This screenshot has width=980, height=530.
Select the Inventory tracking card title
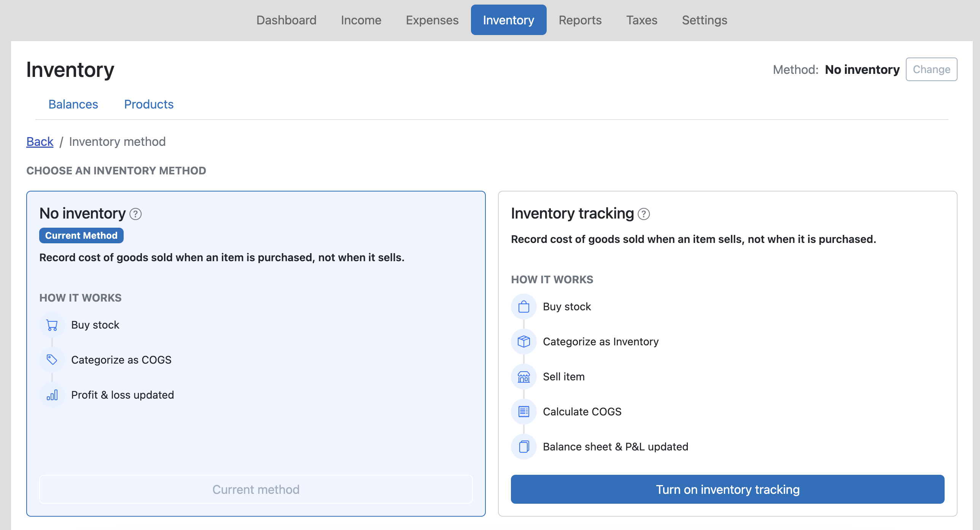click(x=573, y=214)
